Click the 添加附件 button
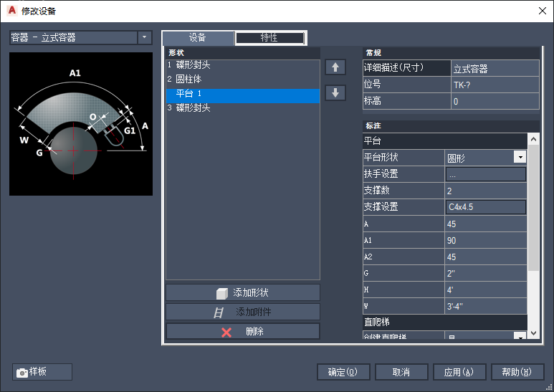 tap(243, 312)
